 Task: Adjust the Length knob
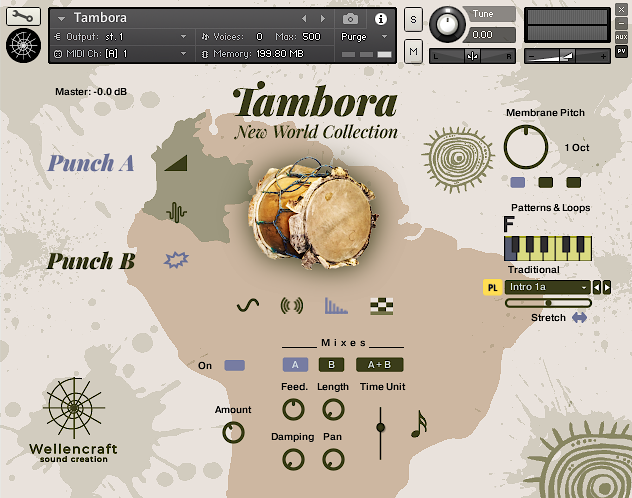333,410
